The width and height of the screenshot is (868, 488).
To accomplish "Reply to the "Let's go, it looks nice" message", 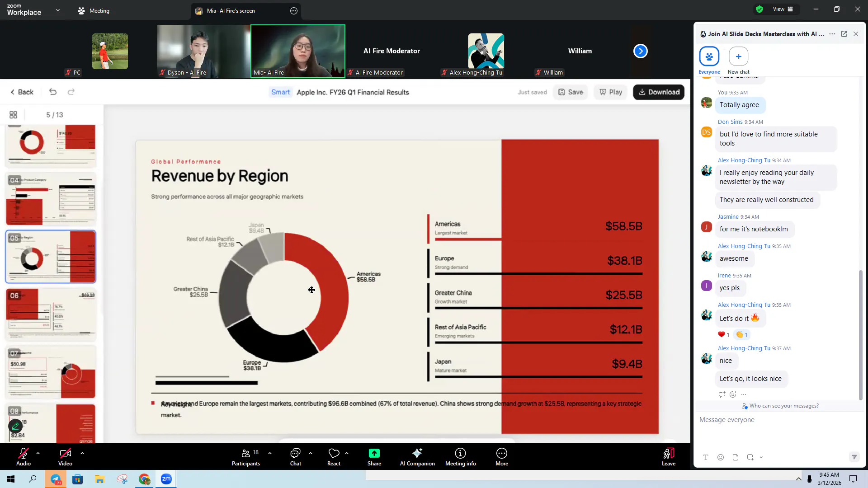I will [x=722, y=394].
